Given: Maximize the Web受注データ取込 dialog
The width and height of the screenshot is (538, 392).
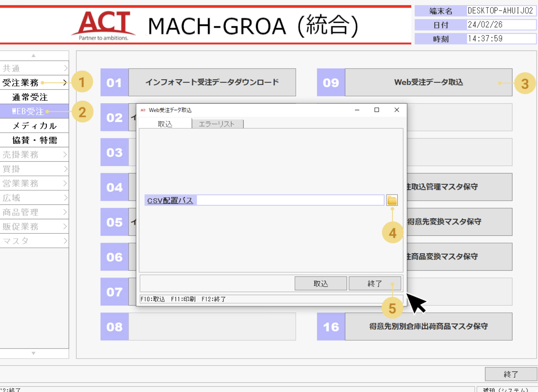Looking at the screenshot, I should [x=377, y=110].
